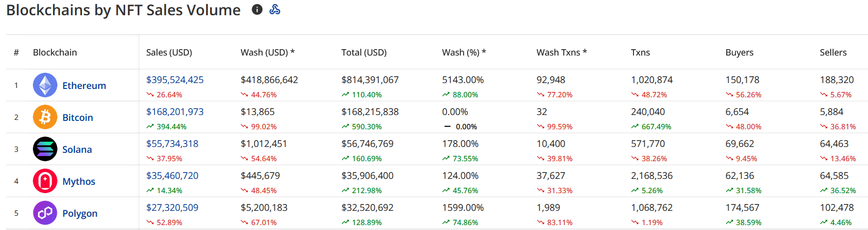Select Solana wash txns 10,400
The image size is (868, 230).
point(551,144)
